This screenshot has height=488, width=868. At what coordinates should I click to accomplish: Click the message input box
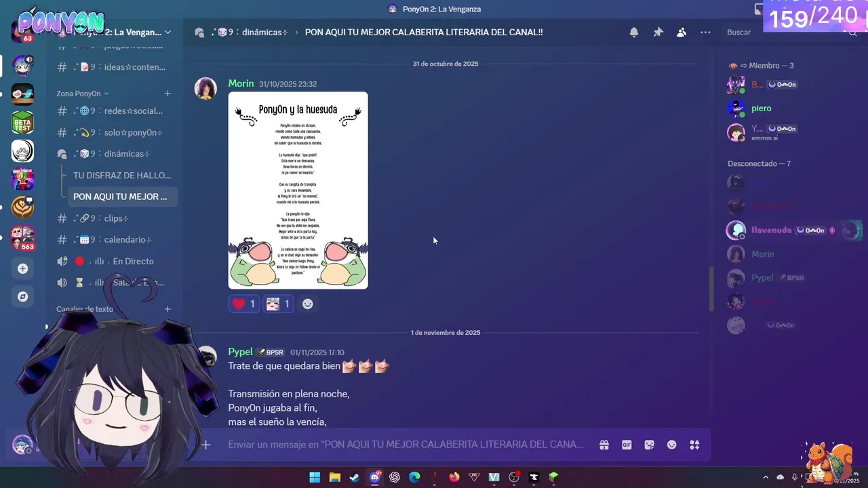pyautogui.click(x=406, y=445)
